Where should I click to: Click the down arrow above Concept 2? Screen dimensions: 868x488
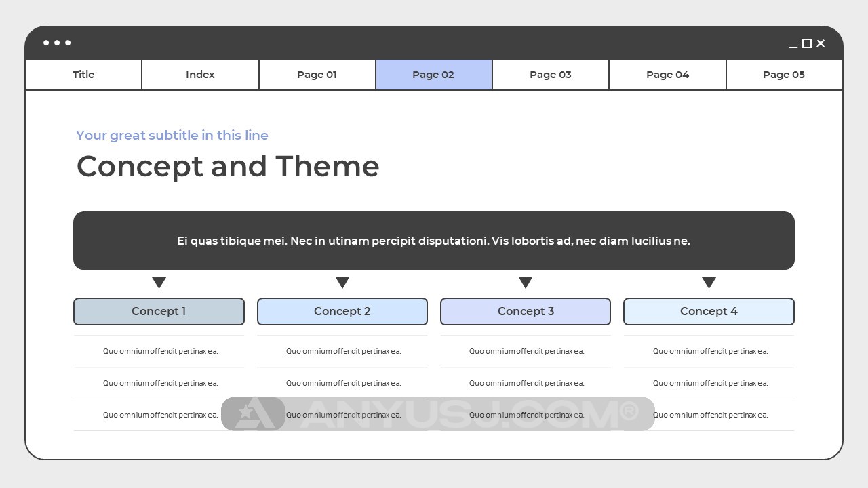pyautogui.click(x=342, y=283)
